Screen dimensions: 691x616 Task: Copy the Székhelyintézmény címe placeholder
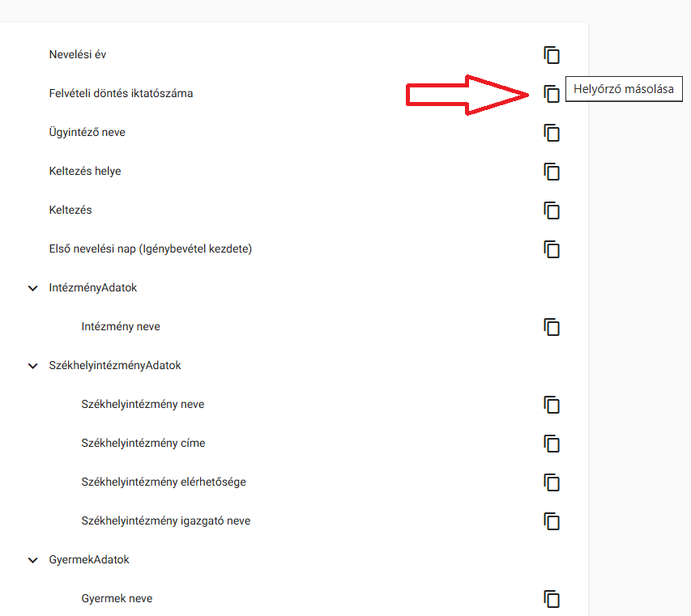click(552, 444)
